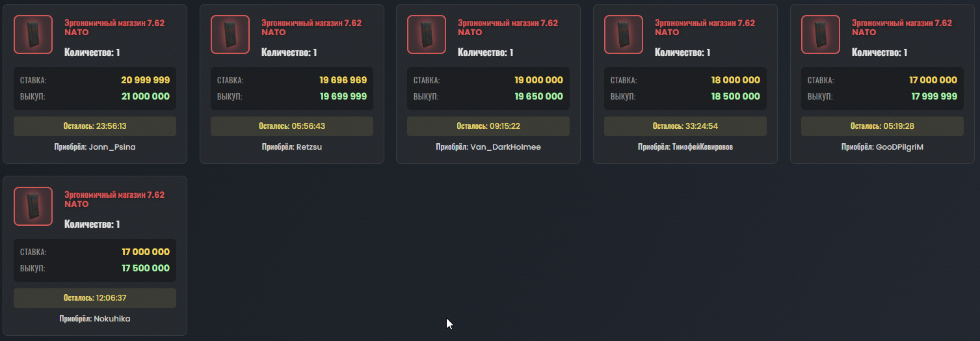The width and height of the screenshot is (980, 341).
Task: Select the 12:06:37 remaining time bar
Action: [x=95, y=298]
